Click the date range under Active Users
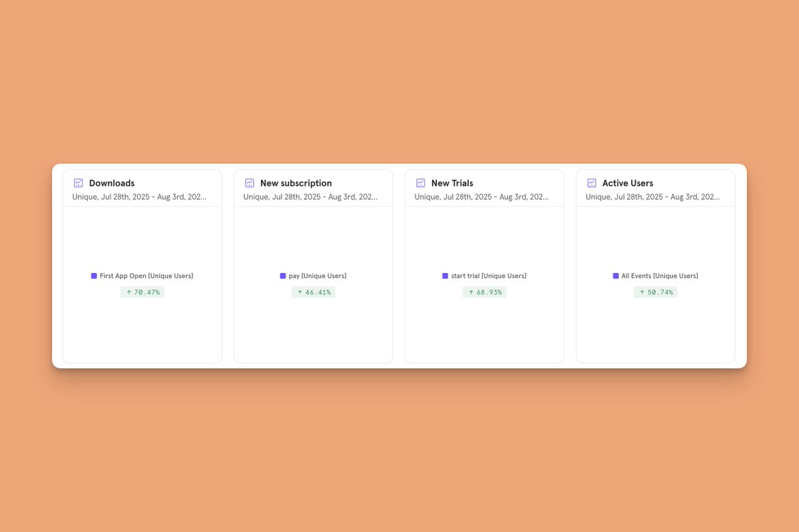 tap(653, 197)
